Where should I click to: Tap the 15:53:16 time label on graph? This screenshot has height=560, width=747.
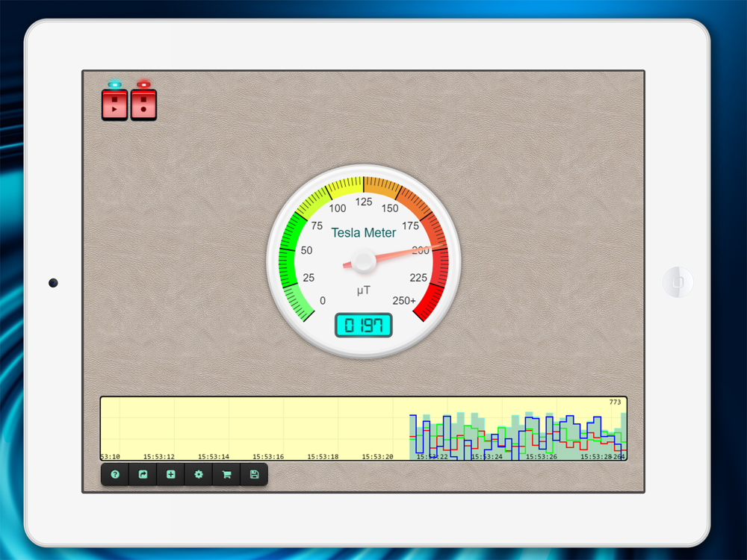click(x=268, y=456)
